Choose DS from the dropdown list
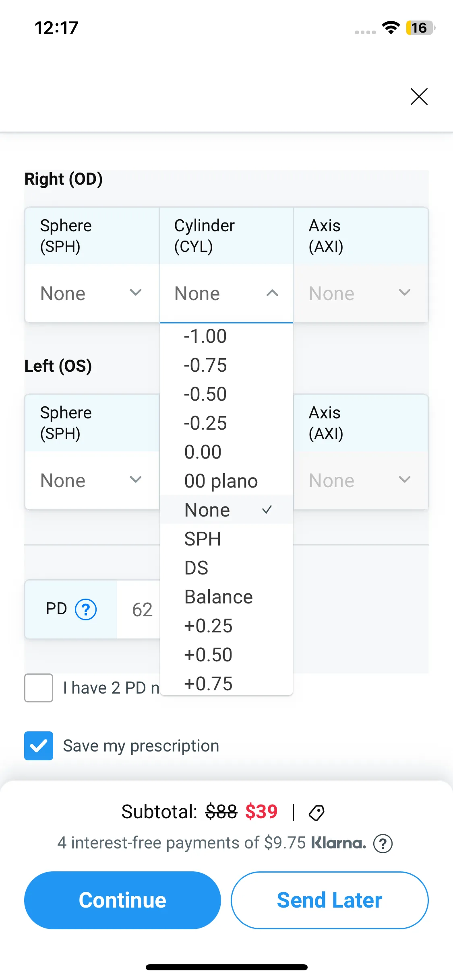Image resolution: width=453 pixels, height=980 pixels. tap(197, 568)
